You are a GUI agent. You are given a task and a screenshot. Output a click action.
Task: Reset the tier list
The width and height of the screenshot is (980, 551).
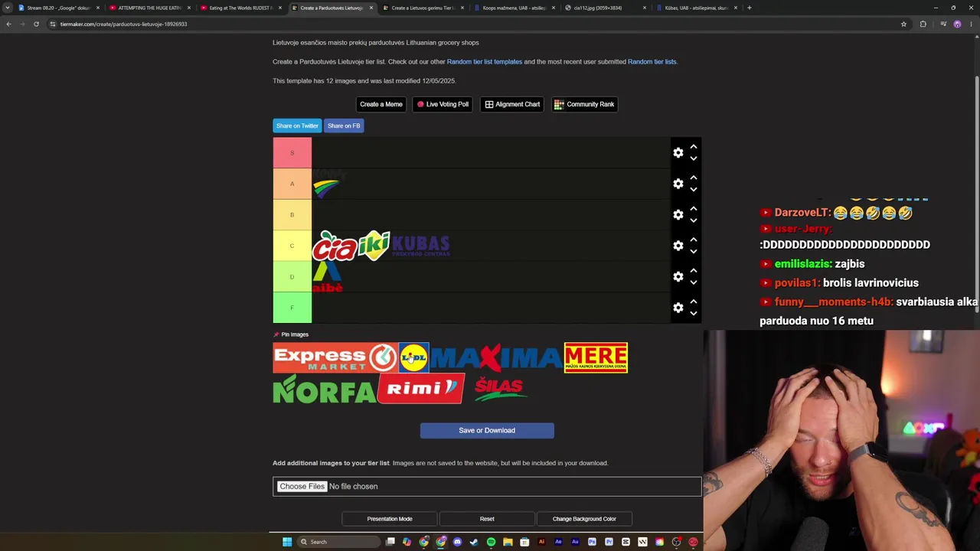487,519
